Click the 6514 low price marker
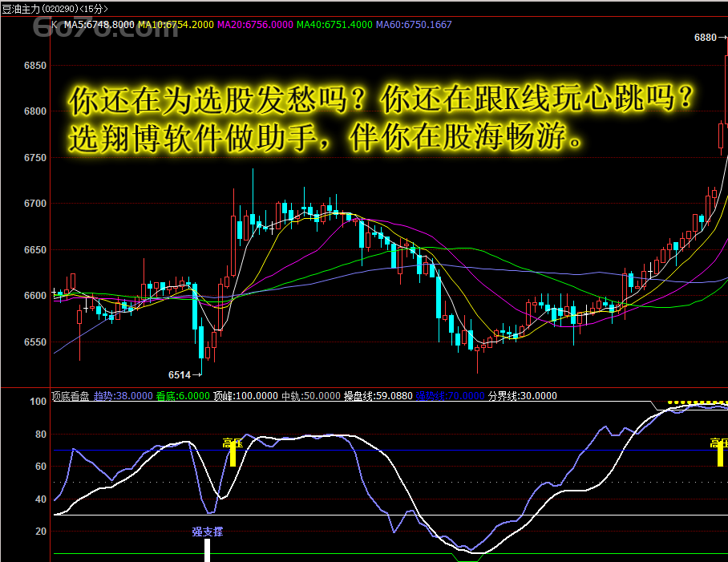 coord(184,375)
